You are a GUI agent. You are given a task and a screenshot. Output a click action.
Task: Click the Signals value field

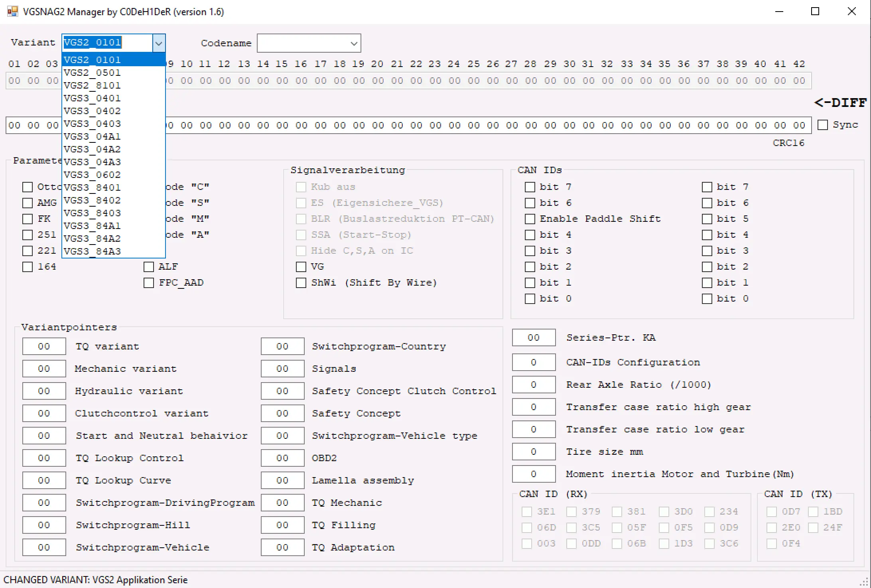click(x=282, y=369)
